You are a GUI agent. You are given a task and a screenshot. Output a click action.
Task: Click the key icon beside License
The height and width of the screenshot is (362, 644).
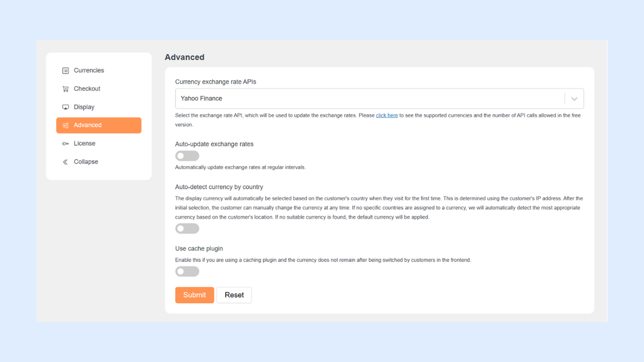click(x=66, y=144)
